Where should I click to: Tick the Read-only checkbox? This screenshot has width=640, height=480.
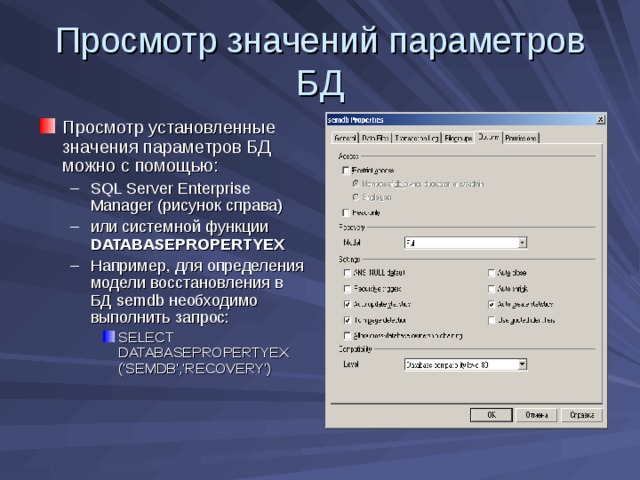[347, 212]
